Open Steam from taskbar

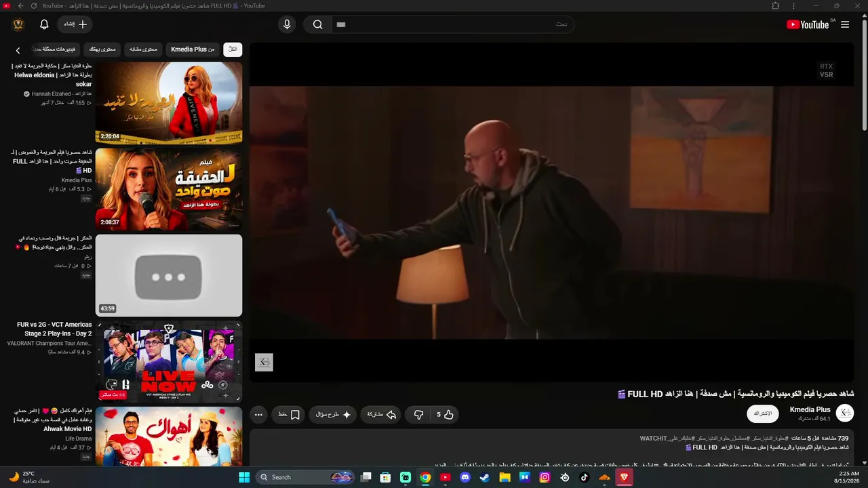[x=485, y=477]
